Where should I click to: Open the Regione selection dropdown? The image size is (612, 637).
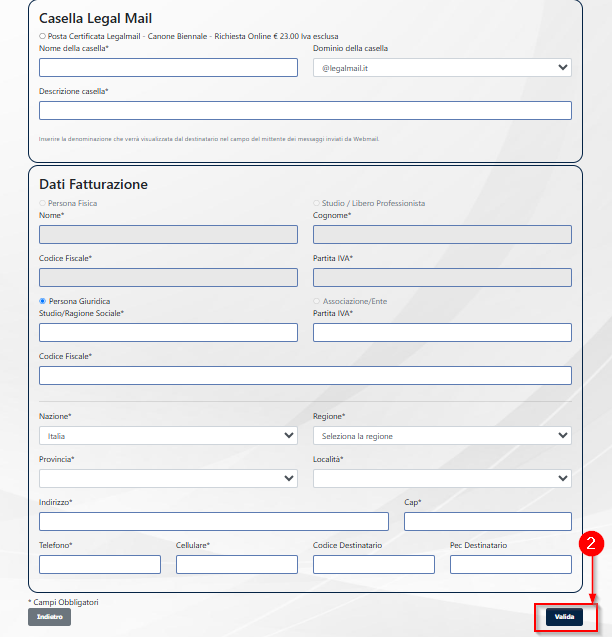442,436
